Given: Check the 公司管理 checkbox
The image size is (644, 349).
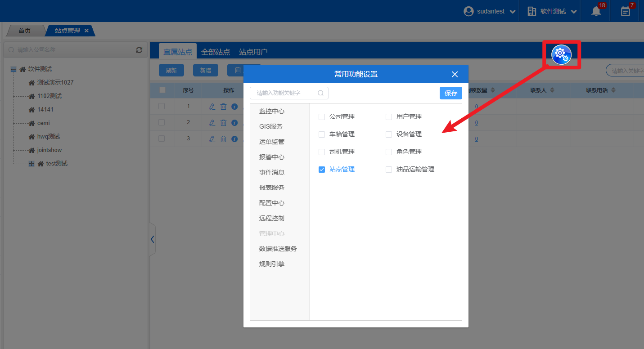Looking at the screenshot, I should [x=322, y=117].
